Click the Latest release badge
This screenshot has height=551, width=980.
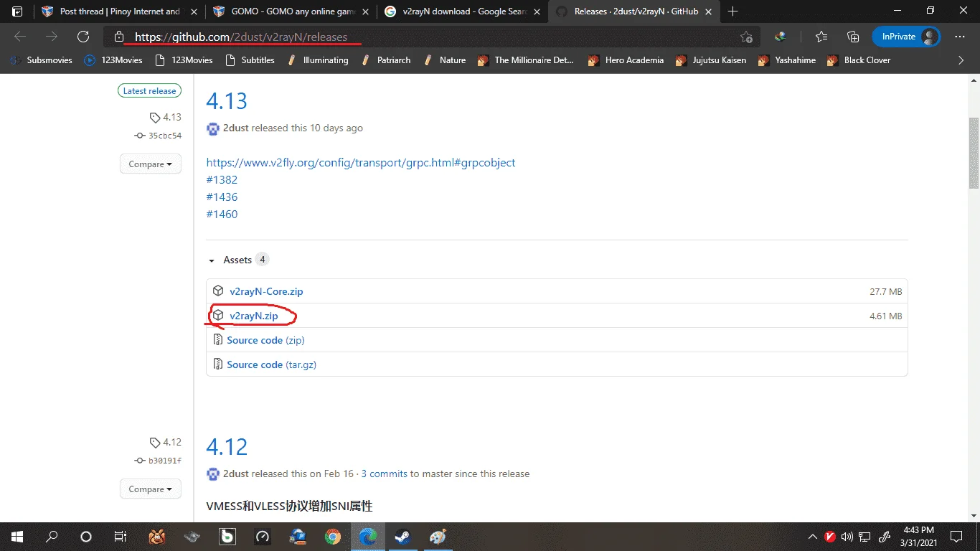149,91
